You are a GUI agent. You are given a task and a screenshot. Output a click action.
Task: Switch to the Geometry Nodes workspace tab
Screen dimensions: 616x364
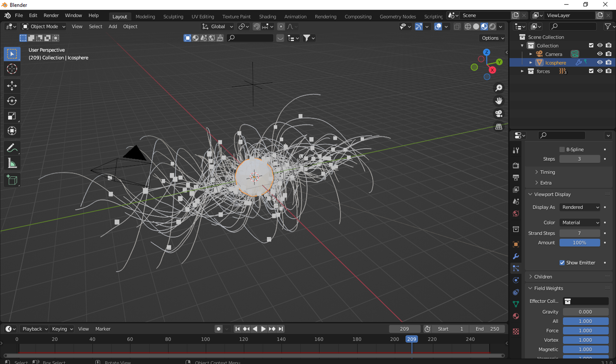[x=398, y=16]
